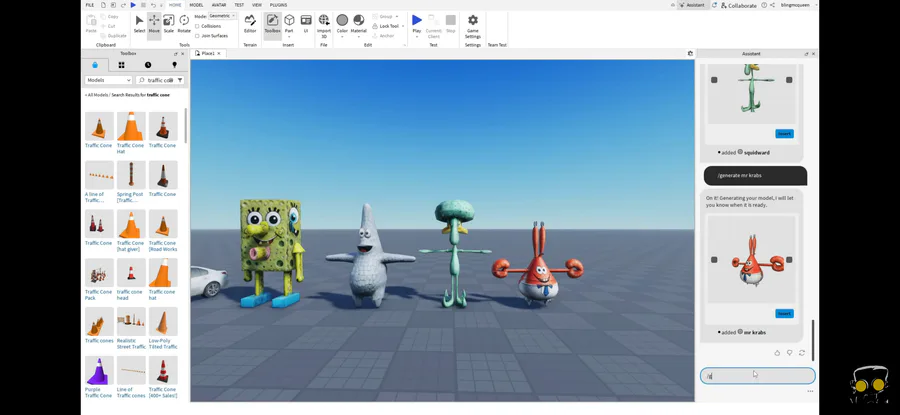
Task: Switch to the TEST ribbon tab
Action: 239,5
